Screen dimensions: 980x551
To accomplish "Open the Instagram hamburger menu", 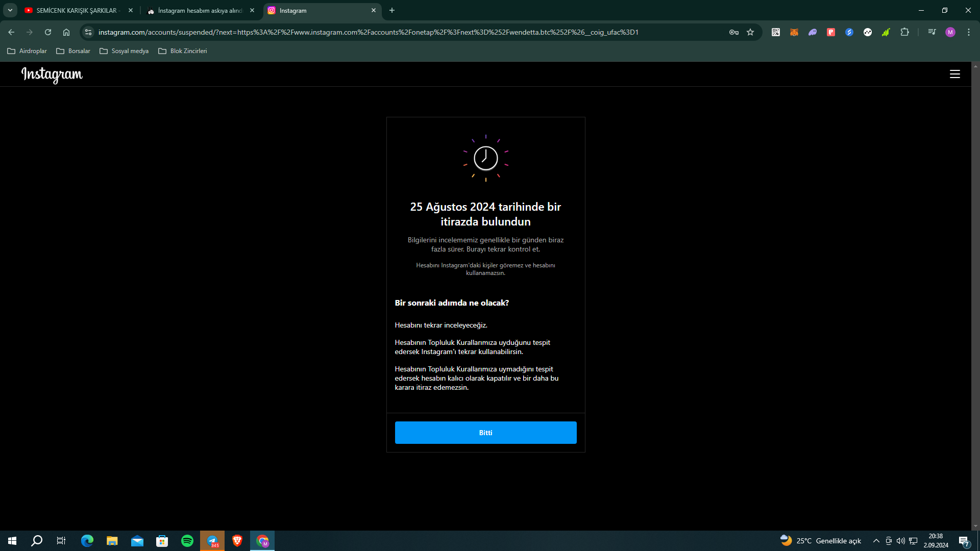I will click(954, 74).
